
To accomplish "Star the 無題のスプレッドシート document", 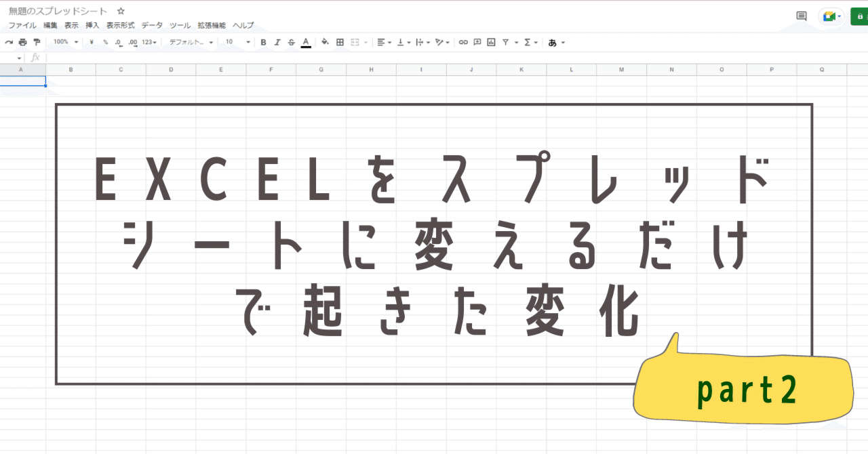I will click(121, 12).
